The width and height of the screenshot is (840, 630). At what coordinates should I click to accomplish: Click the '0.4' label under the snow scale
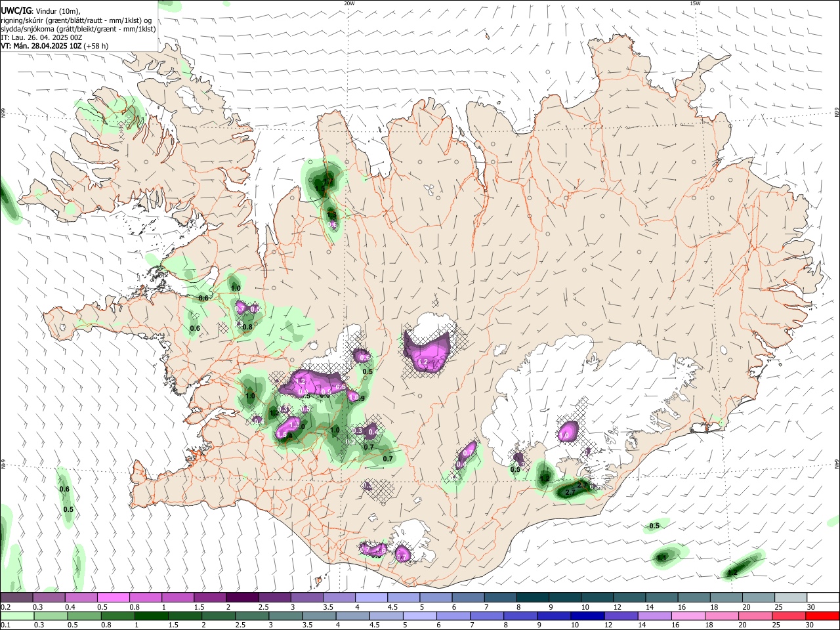click(70, 607)
